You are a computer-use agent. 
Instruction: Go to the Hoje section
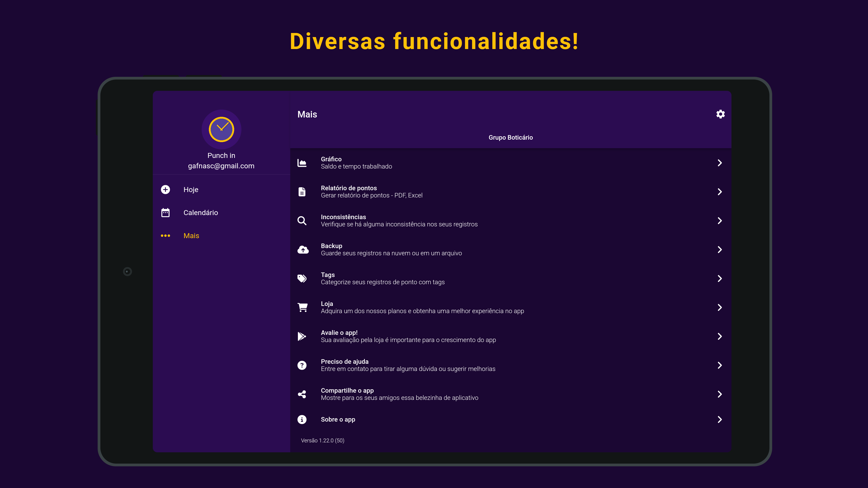[x=221, y=190]
